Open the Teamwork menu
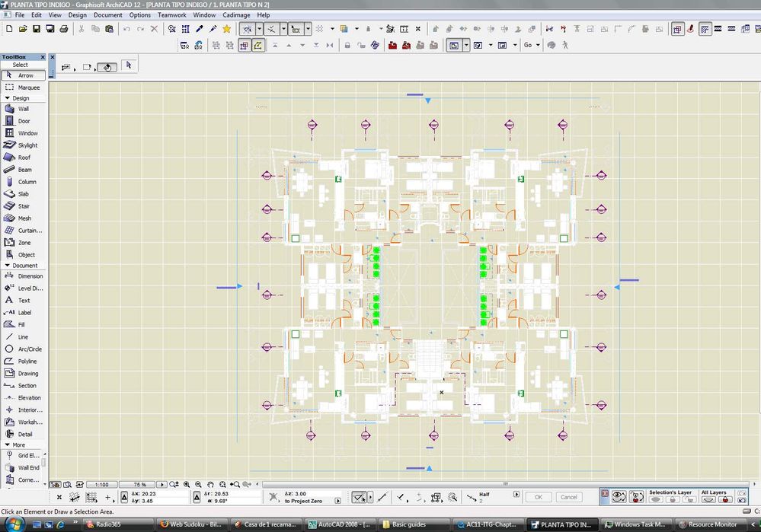Screen dimensions: 761x532 pyautogui.click(x=171, y=15)
